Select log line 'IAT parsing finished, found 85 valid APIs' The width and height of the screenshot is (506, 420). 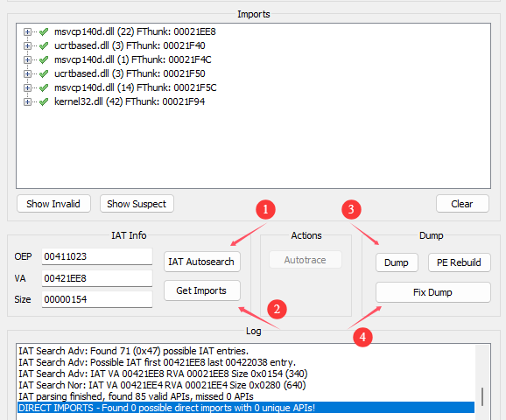point(136,396)
